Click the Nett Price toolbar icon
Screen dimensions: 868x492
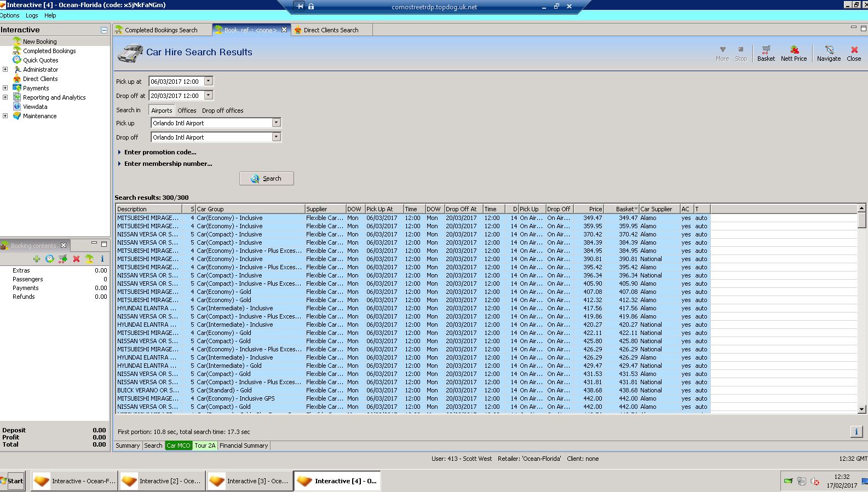[x=794, y=50]
